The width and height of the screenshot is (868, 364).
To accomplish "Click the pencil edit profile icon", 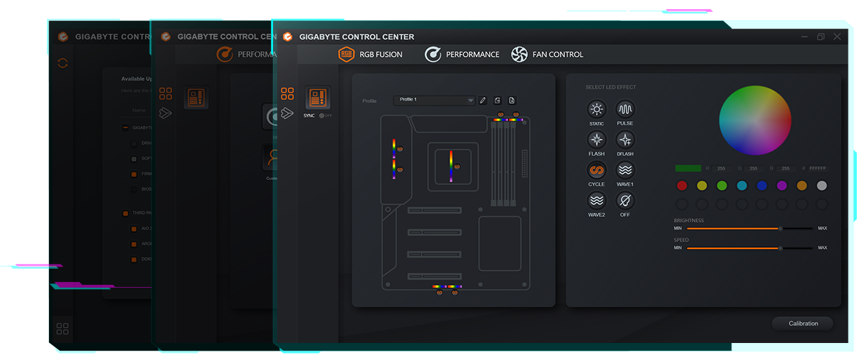I will (x=482, y=100).
